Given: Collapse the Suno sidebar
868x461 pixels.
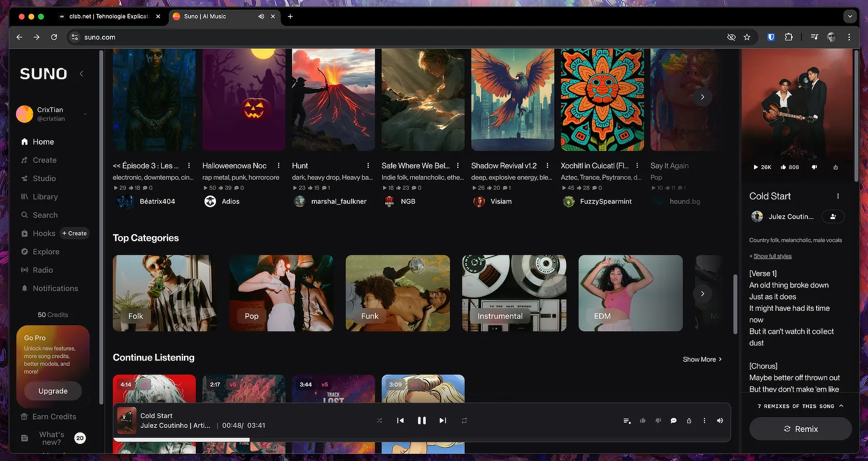Looking at the screenshot, I should pyautogui.click(x=81, y=74).
